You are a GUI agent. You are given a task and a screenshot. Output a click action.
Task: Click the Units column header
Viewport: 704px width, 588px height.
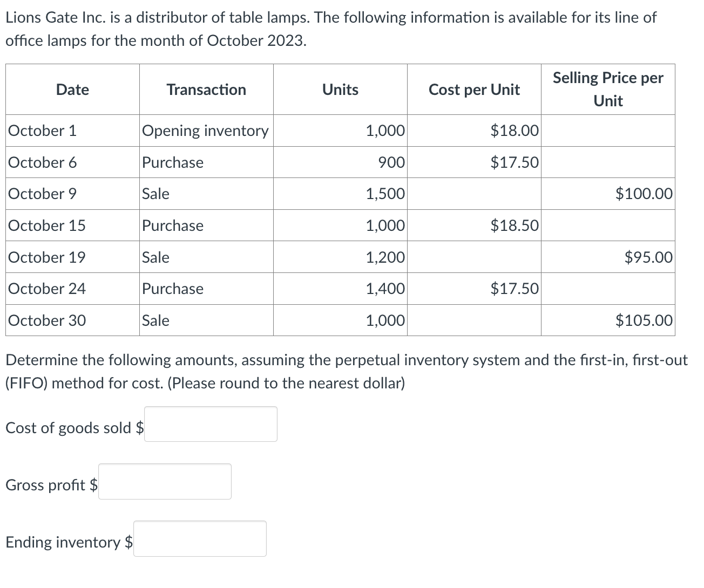click(340, 90)
